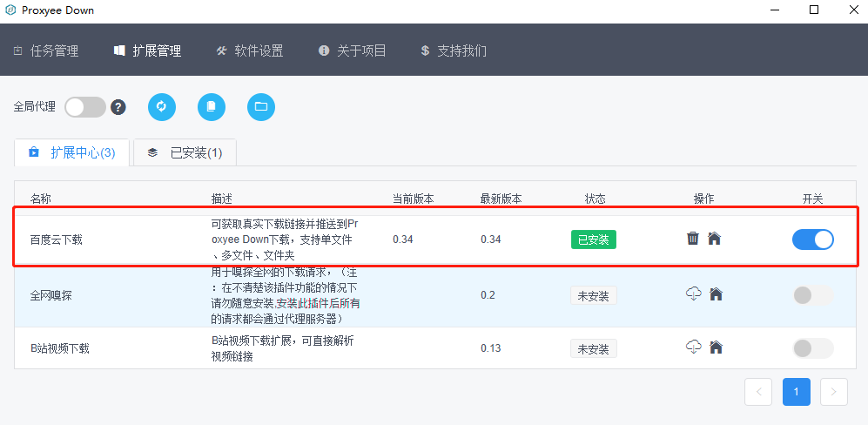The image size is (868, 425).
Task: Click the cloud download icon for B站视频下载
Action: pos(694,347)
